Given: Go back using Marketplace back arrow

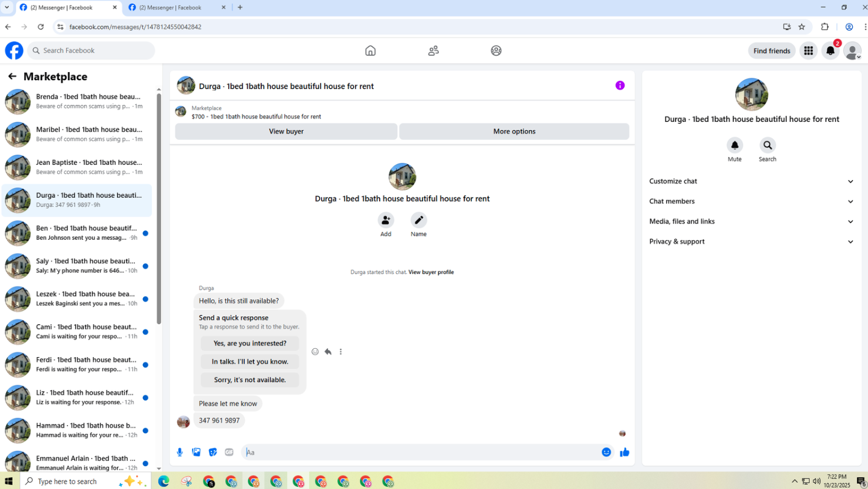Looking at the screenshot, I should coord(12,76).
